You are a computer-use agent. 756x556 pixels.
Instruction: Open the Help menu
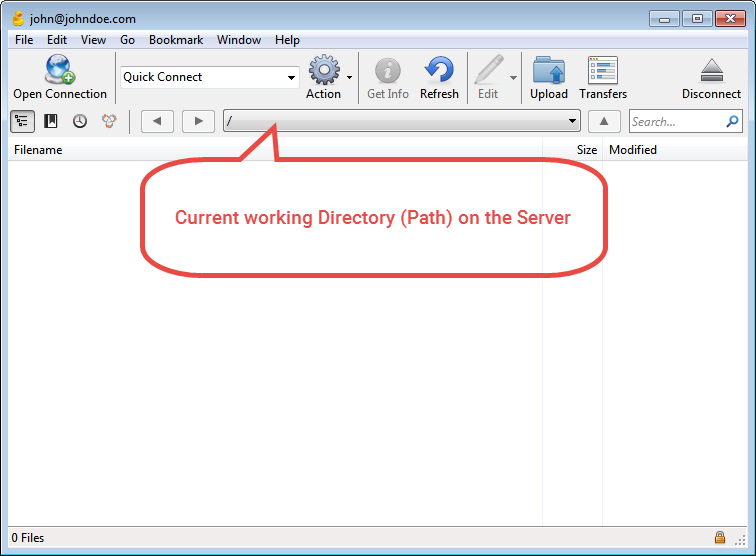coord(287,40)
